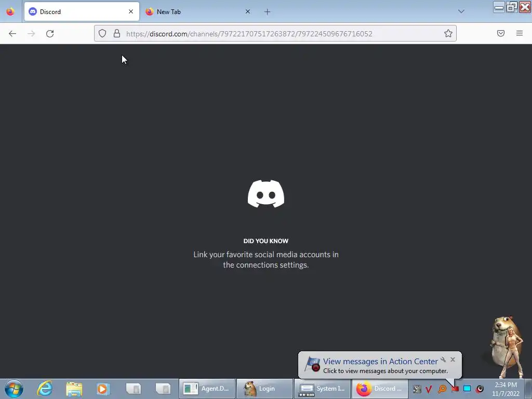Open notification balloon wrench options
Screen dimensions: 532x399
coord(443,360)
